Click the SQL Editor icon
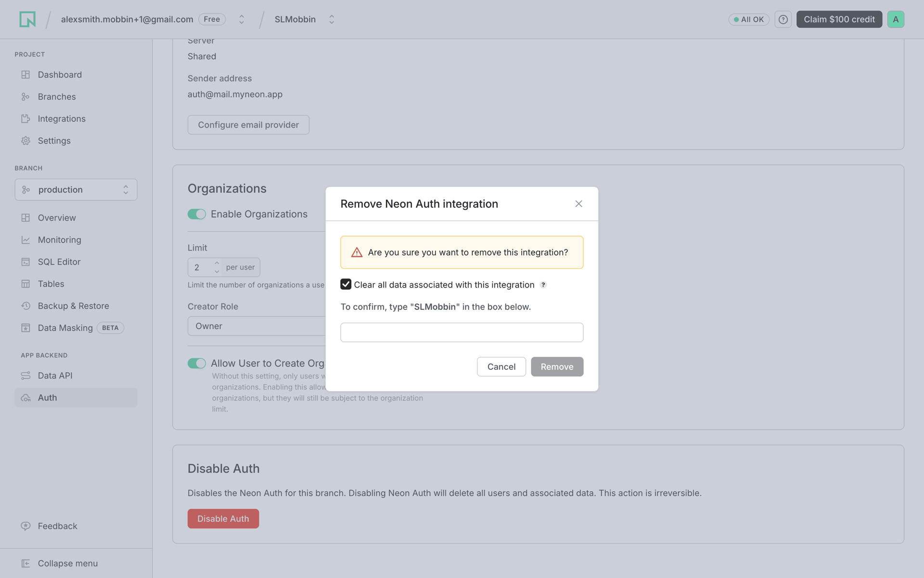The height and width of the screenshot is (578, 924). [26, 262]
